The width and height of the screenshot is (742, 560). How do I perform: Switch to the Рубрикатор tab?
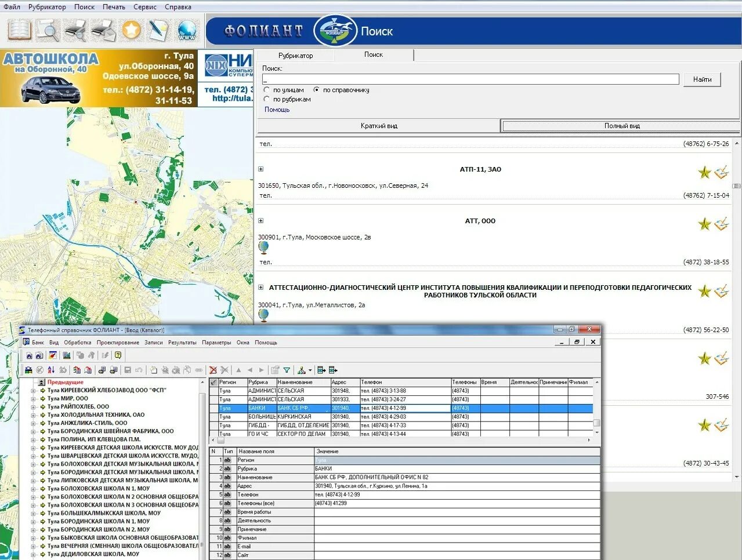pyautogui.click(x=295, y=56)
